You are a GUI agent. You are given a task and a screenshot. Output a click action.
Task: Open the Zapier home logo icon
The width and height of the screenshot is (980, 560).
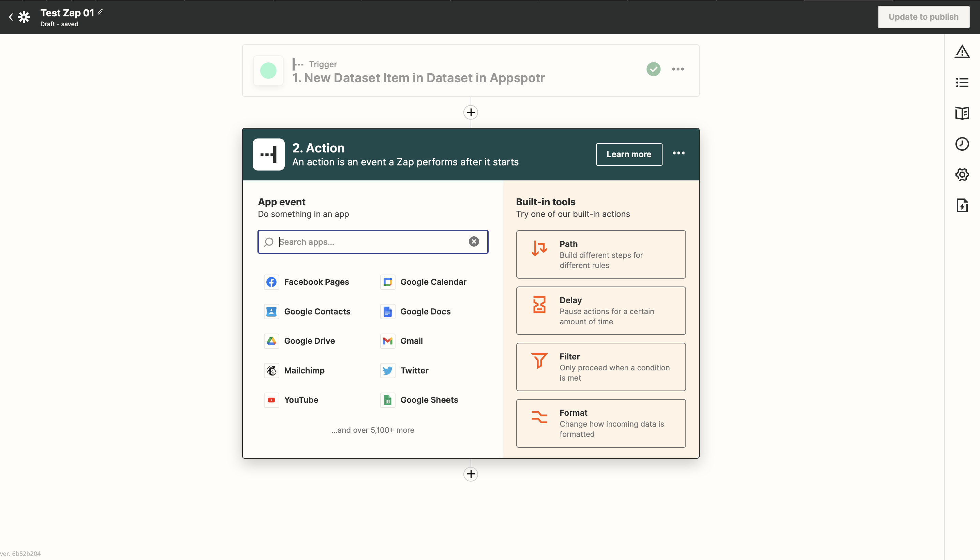[x=24, y=17]
